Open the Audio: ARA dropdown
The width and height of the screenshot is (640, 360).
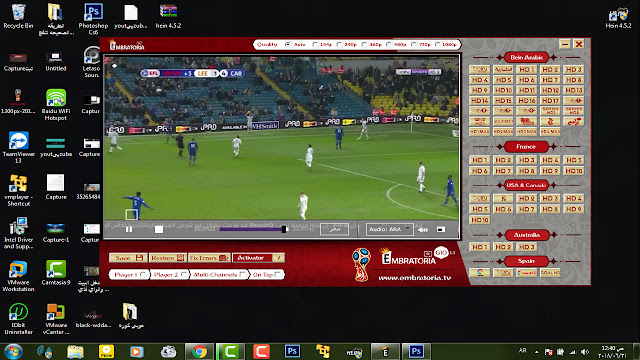[x=389, y=229]
